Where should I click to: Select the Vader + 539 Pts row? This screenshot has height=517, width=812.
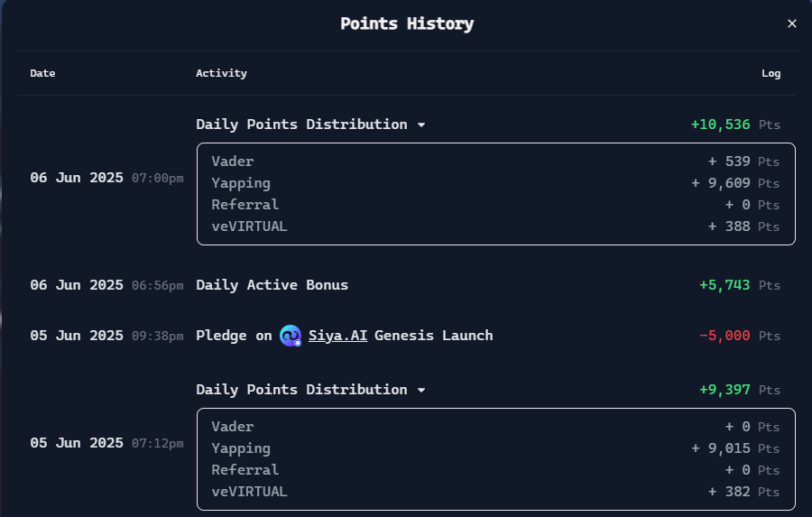point(495,162)
